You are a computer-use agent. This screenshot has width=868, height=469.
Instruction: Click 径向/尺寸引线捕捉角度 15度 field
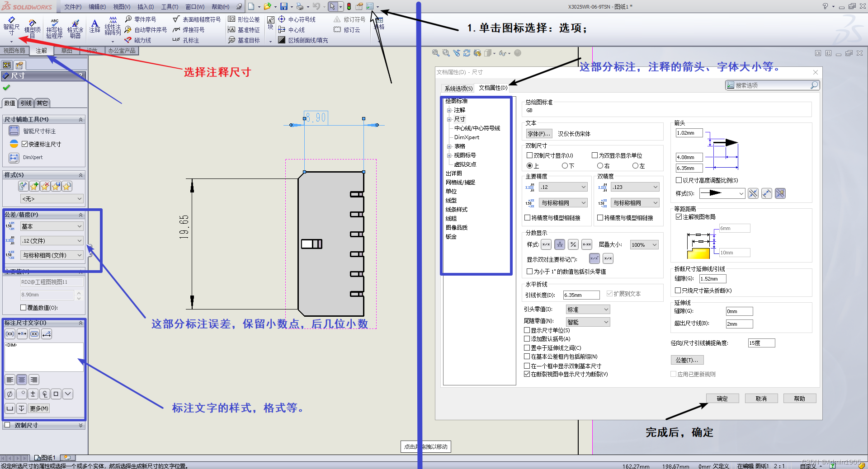(762, 342)
